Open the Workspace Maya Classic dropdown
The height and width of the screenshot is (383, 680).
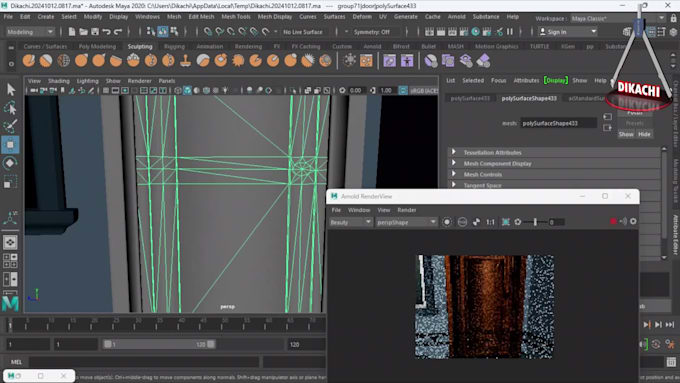[x=618, y=19]
